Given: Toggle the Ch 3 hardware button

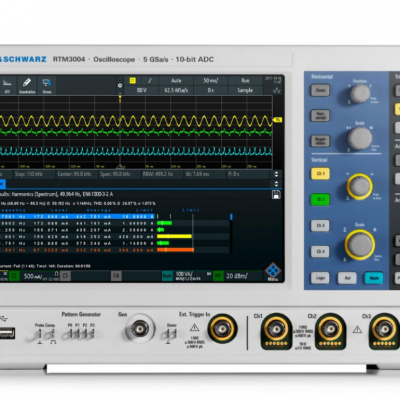Looking at the screenshot, I should point(320,225).
